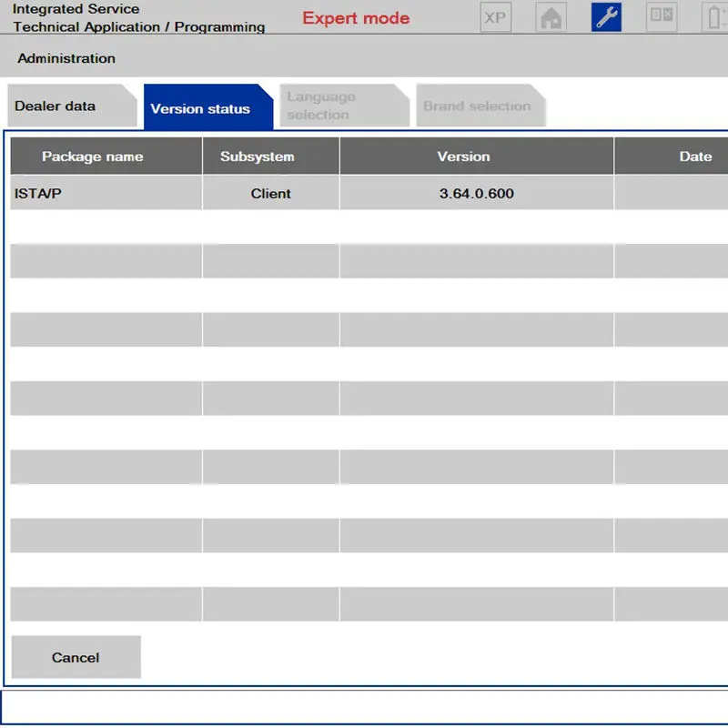Click the Cancel button
This screenshot has width=728, height=728.
click(x=76, y=657)
